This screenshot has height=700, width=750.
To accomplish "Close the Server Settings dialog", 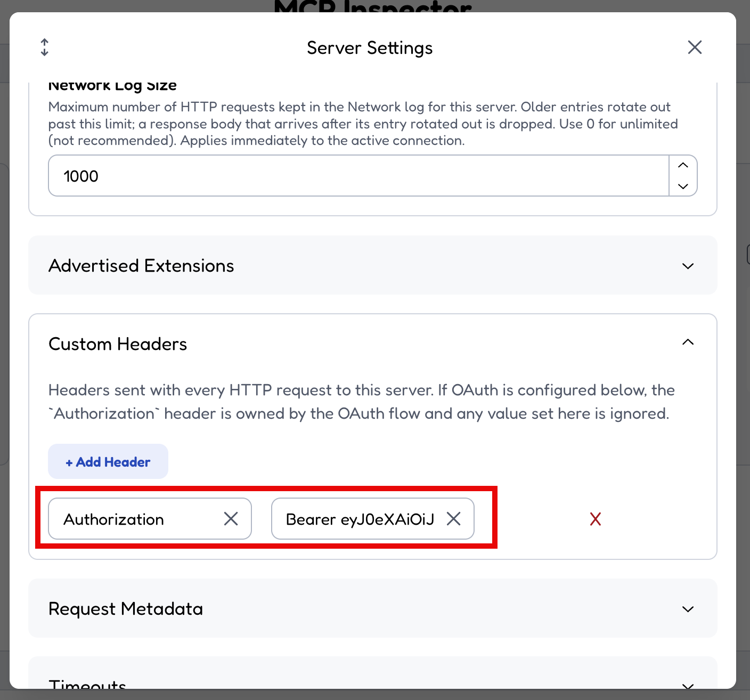I will (695, 47).
